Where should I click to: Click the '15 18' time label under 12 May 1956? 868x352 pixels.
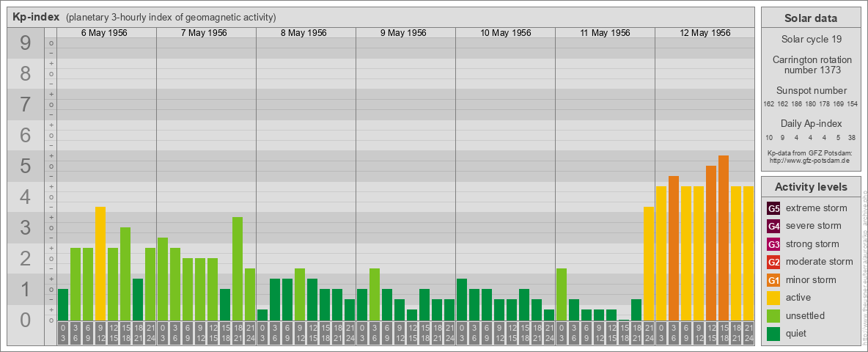click(723, 333)
